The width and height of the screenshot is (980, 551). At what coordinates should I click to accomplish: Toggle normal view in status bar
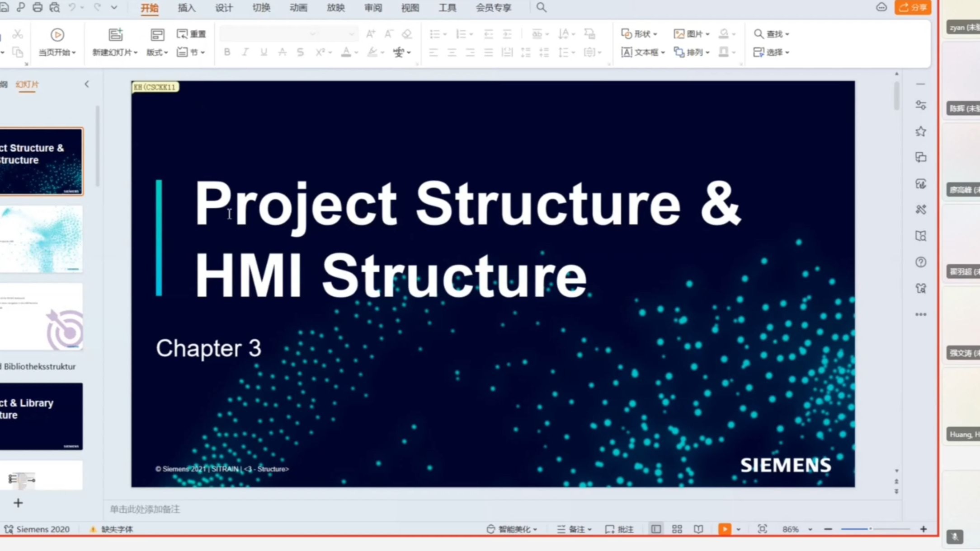(x=656, y=529)
